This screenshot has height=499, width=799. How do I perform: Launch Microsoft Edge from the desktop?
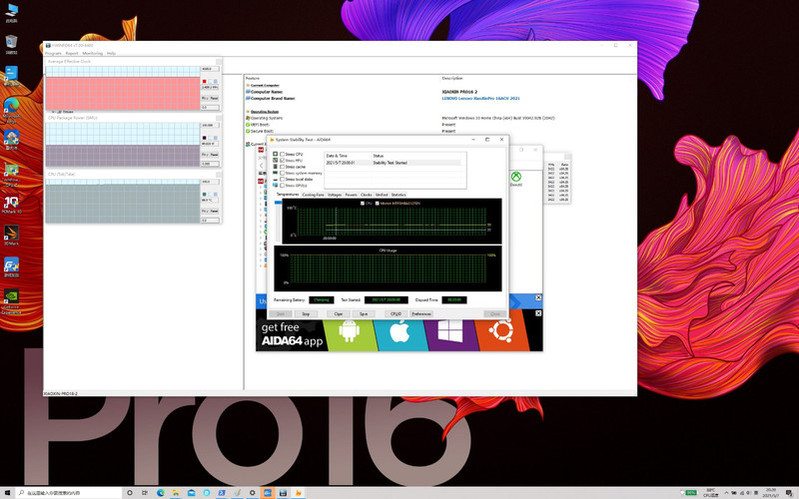click(11, 109)
